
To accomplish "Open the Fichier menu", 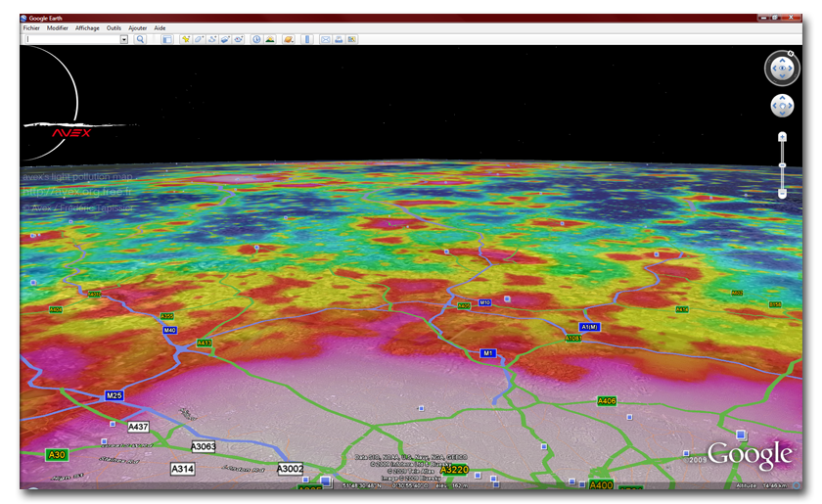I will click(x=31, y=28).
